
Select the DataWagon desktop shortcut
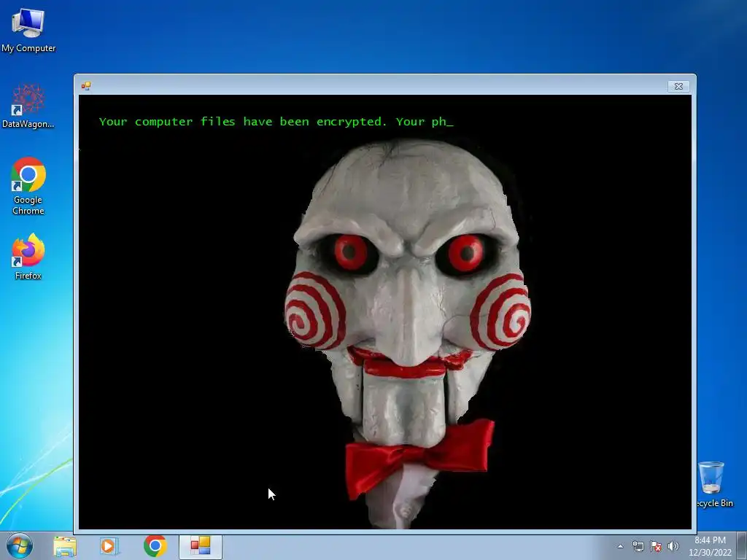pos(28,106)
